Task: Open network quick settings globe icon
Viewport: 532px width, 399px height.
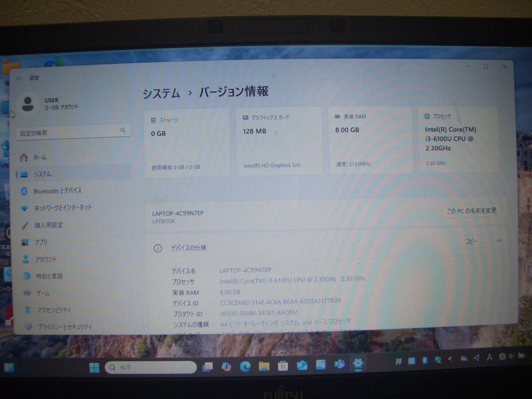Action: pyautogui.click(x=502, y=356)
